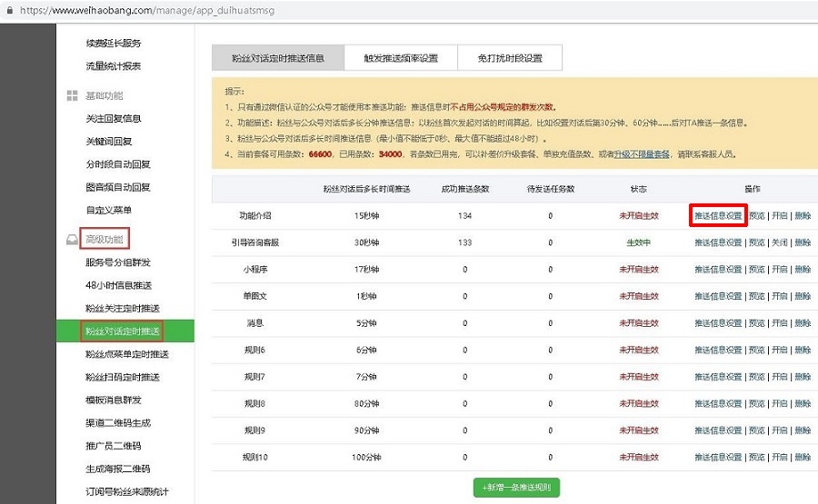The width and height of the screenshot is (818, 504).
Task: Click 预览 for 功能介绍 row
Action: point(756,216)
